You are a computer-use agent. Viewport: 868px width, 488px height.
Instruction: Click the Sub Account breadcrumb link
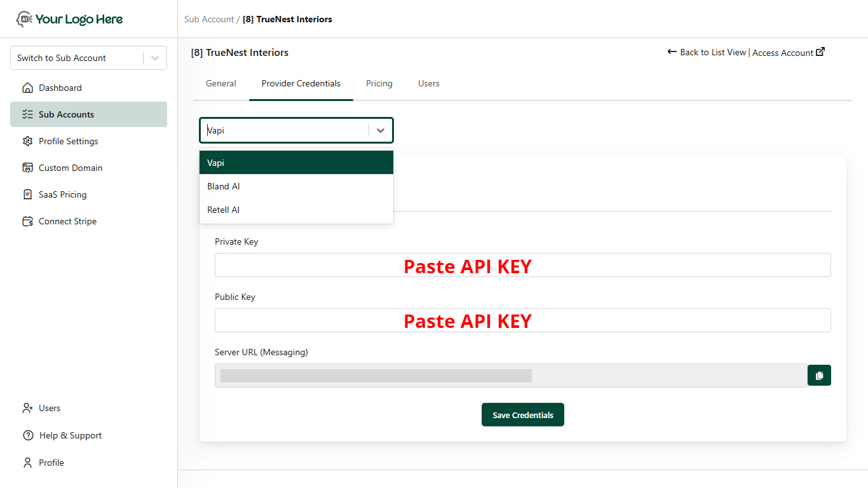pos(209,19)
